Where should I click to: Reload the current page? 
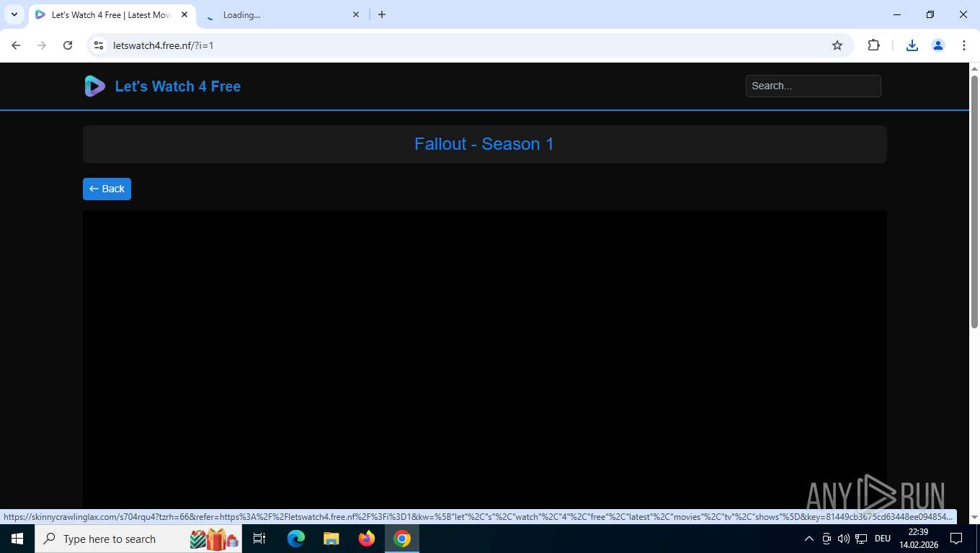pos(68,45)
